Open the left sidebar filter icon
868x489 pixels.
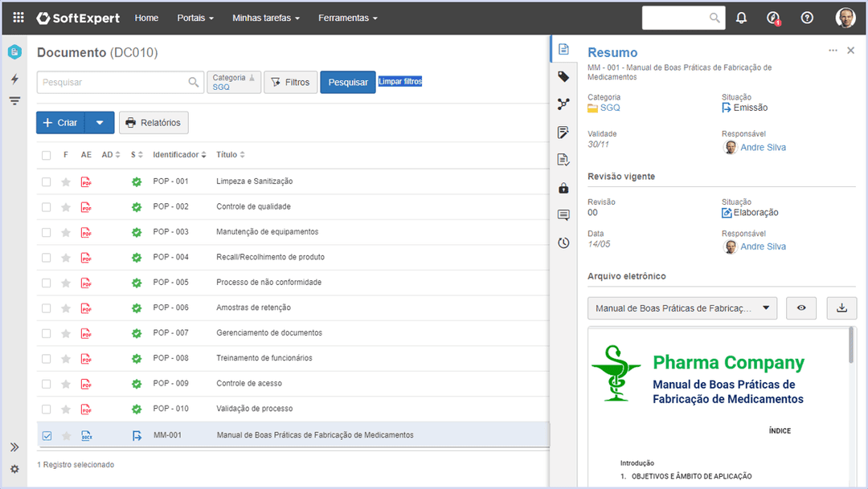14,100
